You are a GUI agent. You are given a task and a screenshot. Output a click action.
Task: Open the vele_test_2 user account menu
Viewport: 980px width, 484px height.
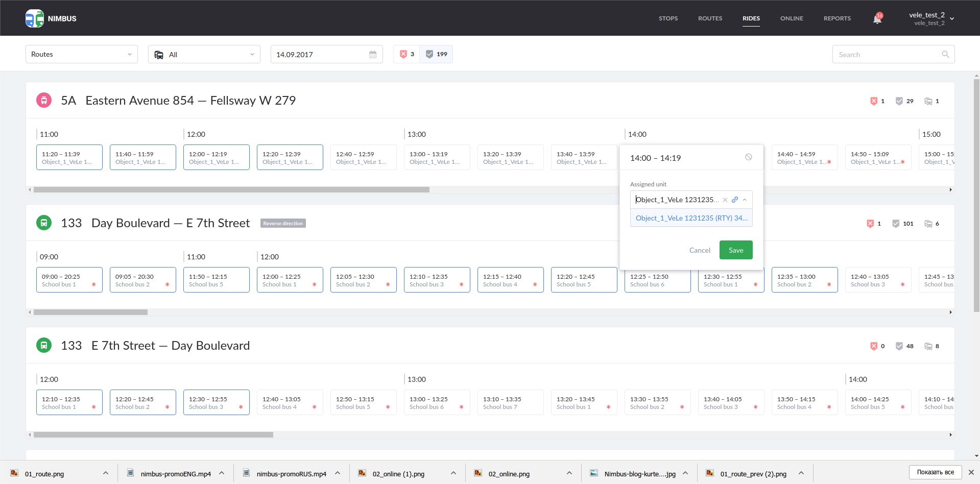click(x=931, y=18)
